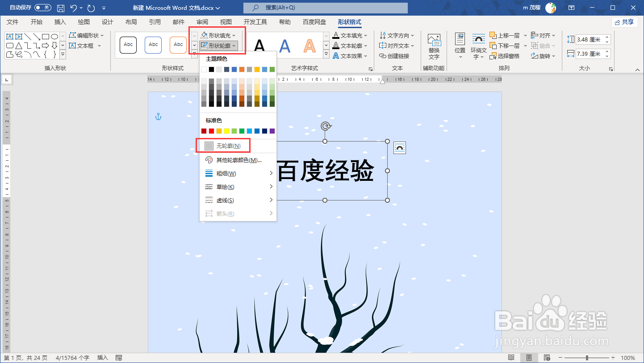The height and width of the screenshot is (363, 644).
Task: Click the 替换文字 alt text button
Action: pos(434,47)
